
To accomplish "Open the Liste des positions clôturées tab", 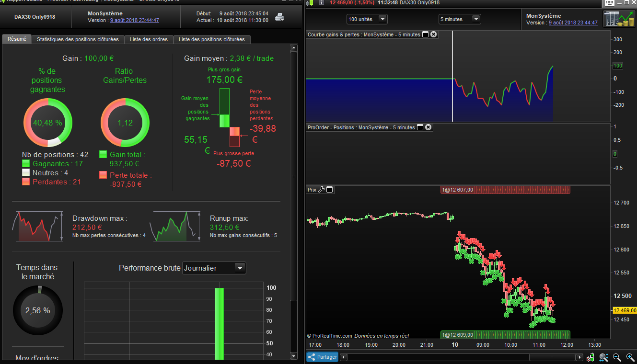I will [x=211, y=39].
